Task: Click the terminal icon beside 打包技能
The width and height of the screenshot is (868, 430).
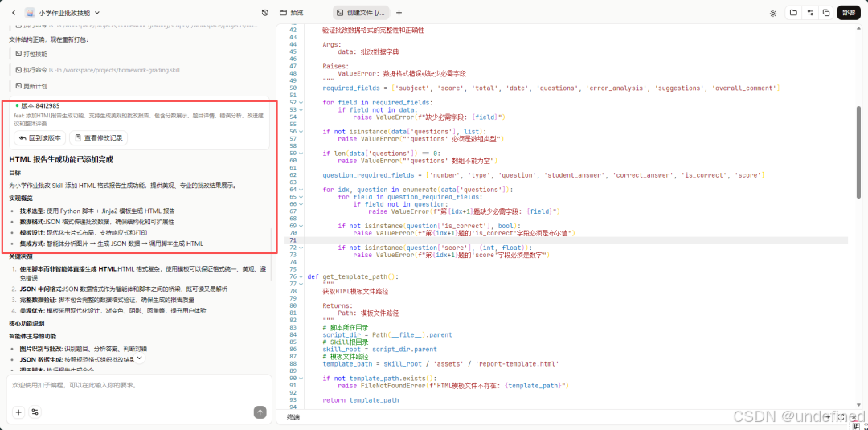Action: coord(18,54)
